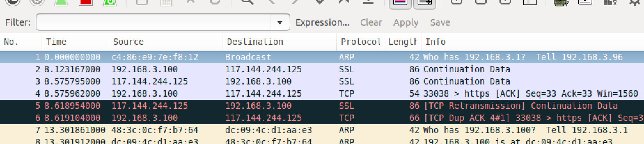Stop the running capture (red square)
644x144 pixels.
click(x=85, y=3)
